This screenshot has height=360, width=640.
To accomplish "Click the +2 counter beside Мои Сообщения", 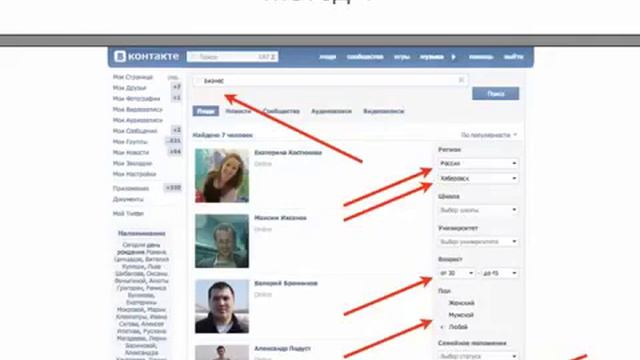I will coord(176,130).
